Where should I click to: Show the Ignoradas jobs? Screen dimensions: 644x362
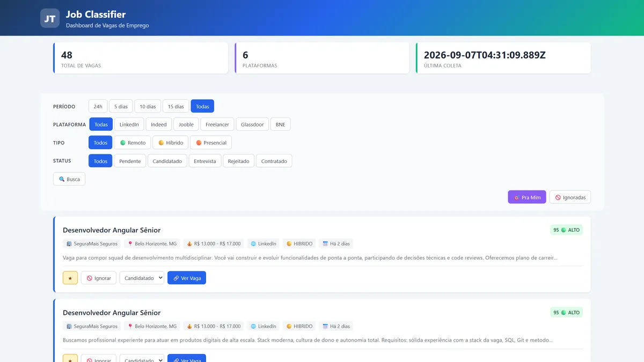[x=570, y=197]
